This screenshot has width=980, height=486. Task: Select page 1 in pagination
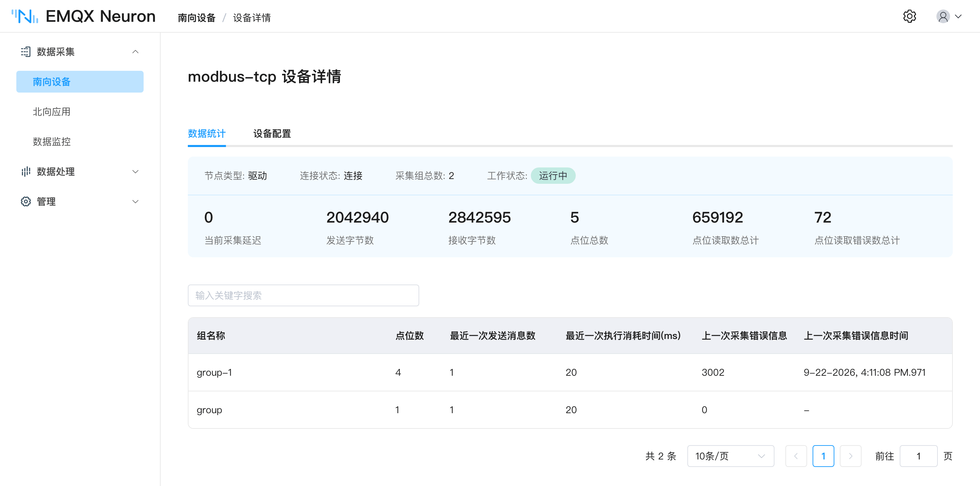(x=823, y=456)
